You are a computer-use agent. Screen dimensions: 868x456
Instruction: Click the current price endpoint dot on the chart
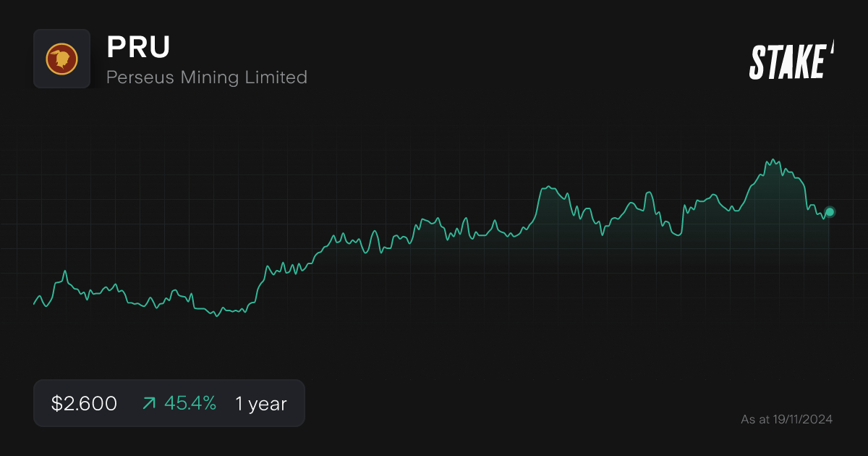pos(829,213)
